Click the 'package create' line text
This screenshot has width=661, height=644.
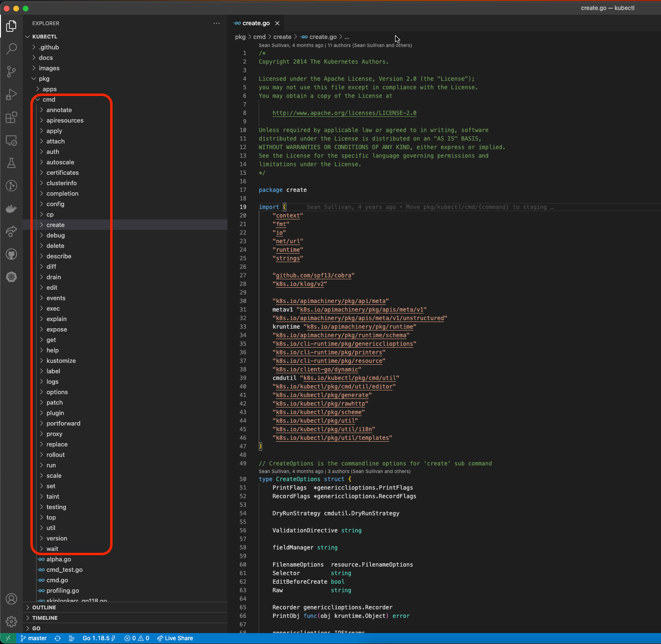click(283, 190)
